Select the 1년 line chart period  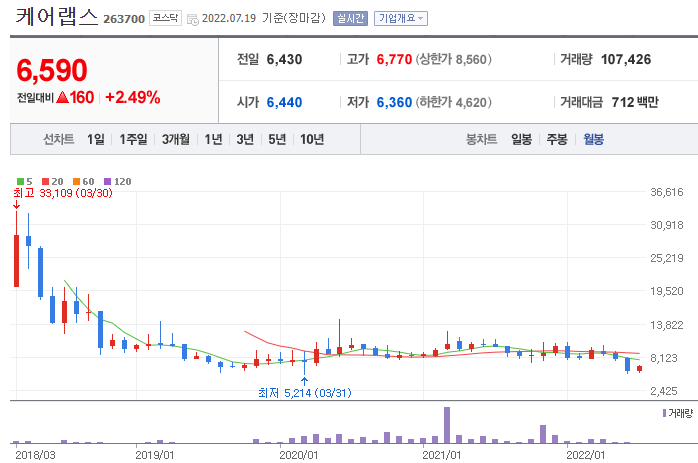coord(213,139)
